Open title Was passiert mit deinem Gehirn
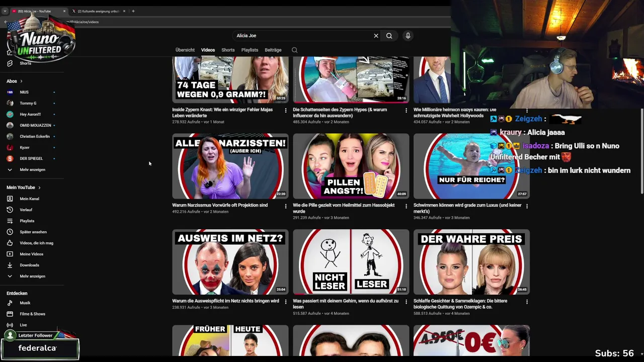The width and height of the screenshot is (644, 362). click(346, 304)
